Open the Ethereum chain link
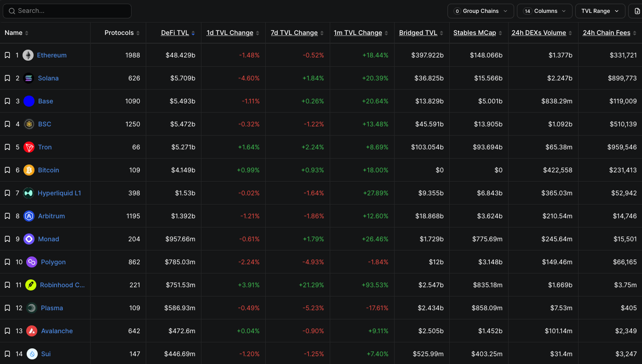Image resolution: width=642 pixels, height=364 pixels. click(52, 55)
